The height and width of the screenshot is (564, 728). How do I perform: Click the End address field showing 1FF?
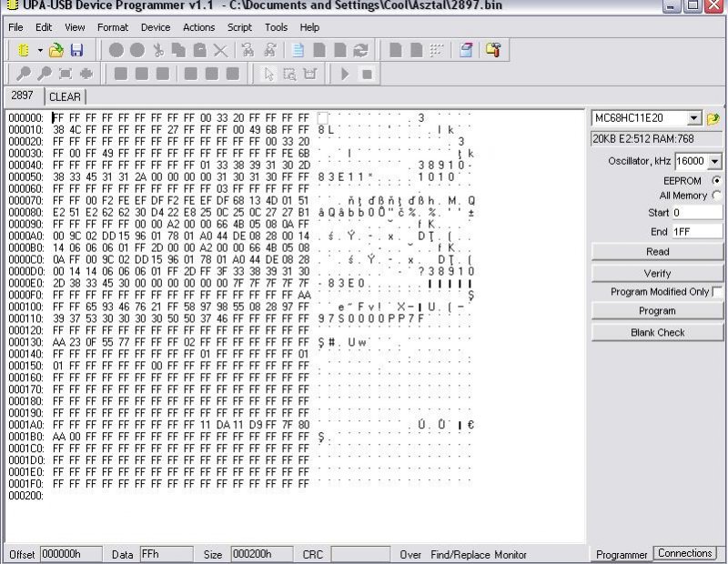pos(698,232)
